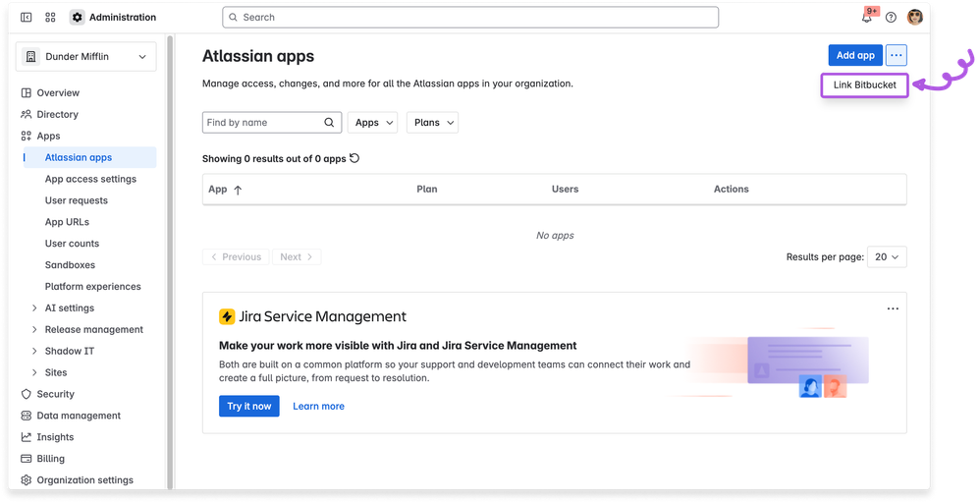
Task: Click the Billing card icon
Action: click(27, 459)
